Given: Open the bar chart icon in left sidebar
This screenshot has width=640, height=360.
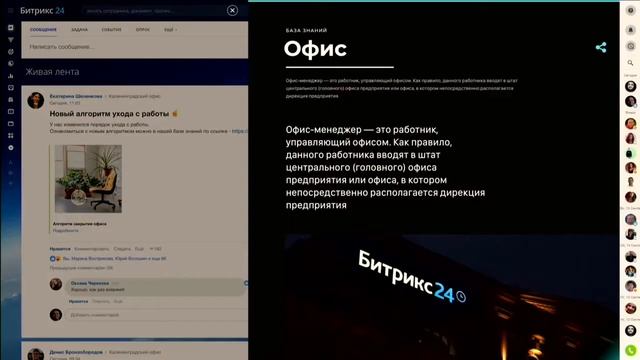Looking at the screenshot, I should coord(11,76).
